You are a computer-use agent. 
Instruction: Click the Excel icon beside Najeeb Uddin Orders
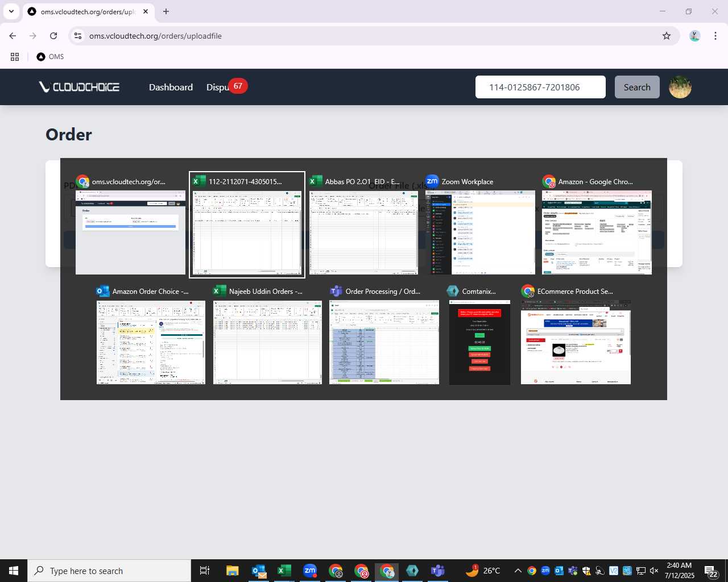(220, 291)
